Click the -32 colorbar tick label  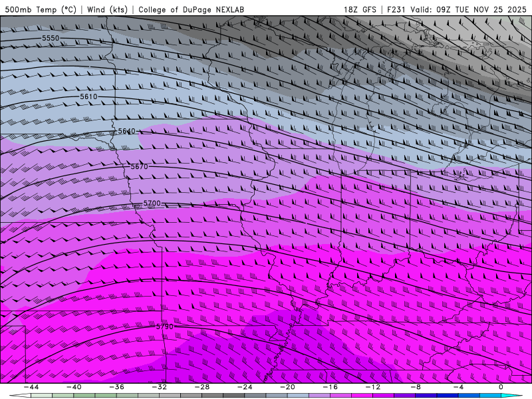pyautogui.click(x=160, y=387)
